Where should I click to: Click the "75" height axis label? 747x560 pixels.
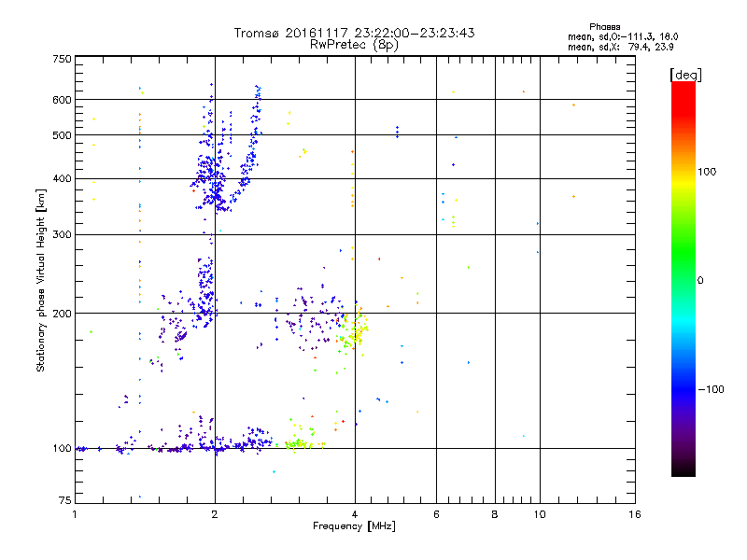[65, 500]
